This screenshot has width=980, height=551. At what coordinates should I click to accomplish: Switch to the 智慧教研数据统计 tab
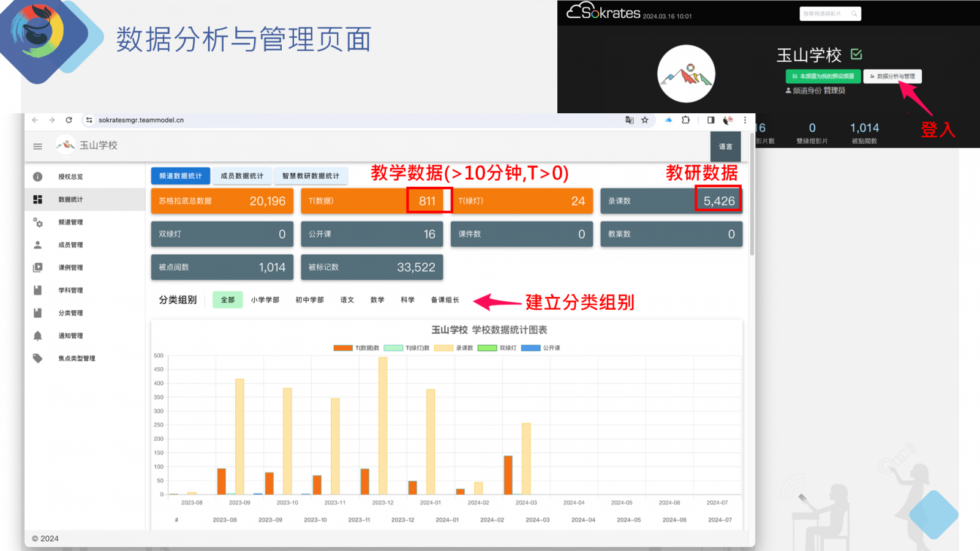312,175
